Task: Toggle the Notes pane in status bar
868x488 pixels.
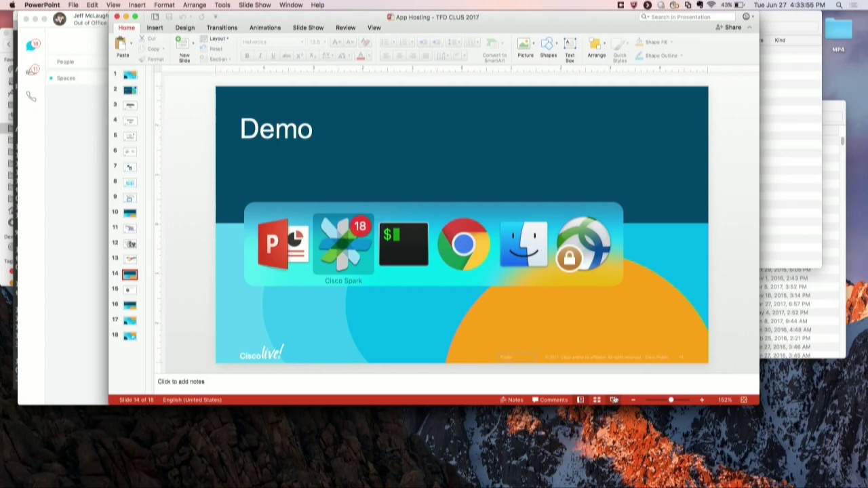Action: click(512, 400)
